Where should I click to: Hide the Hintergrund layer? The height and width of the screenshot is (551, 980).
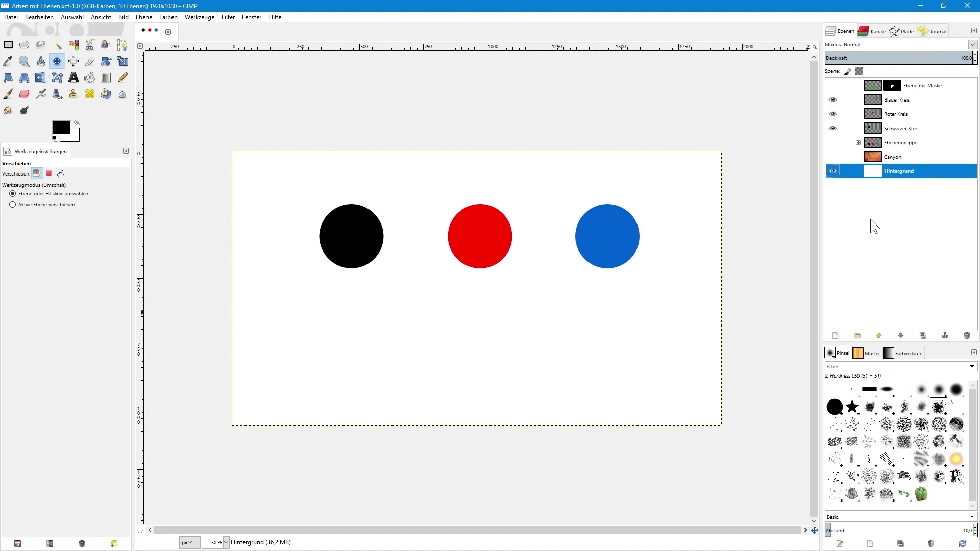833,171
